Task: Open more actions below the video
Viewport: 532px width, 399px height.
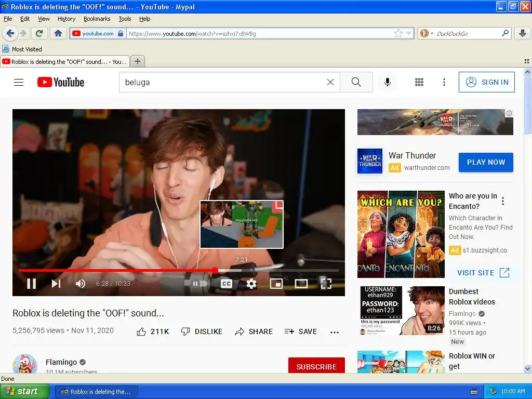Action: click(335, 332)
